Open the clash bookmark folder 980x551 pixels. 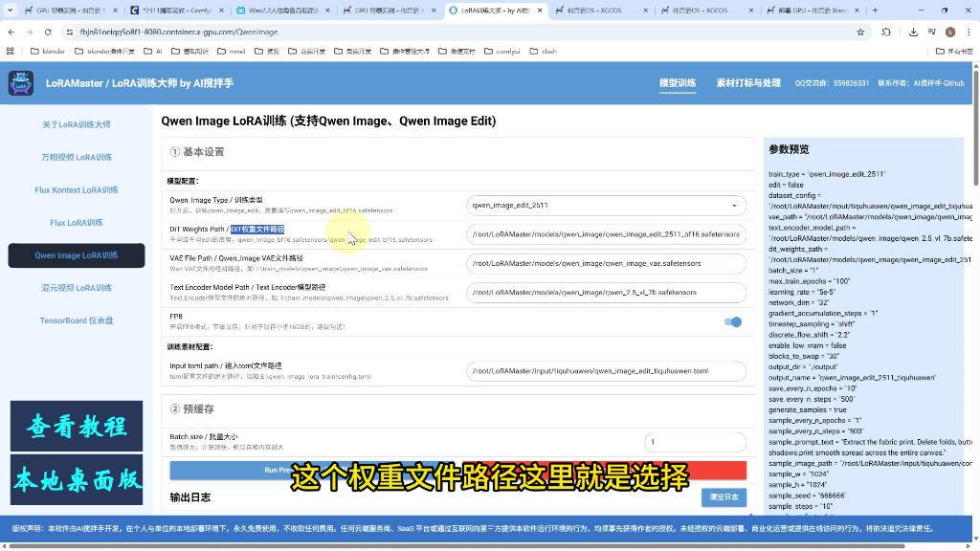coord(543,52)
